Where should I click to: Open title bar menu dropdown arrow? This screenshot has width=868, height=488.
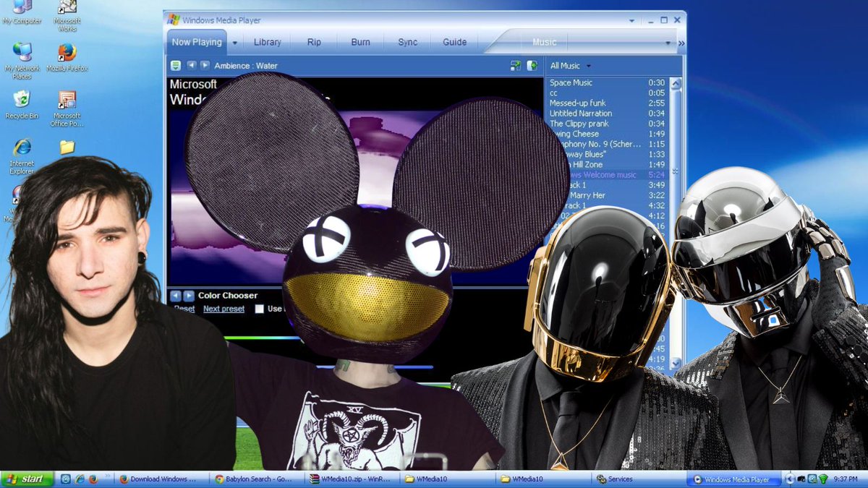[631, 21]
